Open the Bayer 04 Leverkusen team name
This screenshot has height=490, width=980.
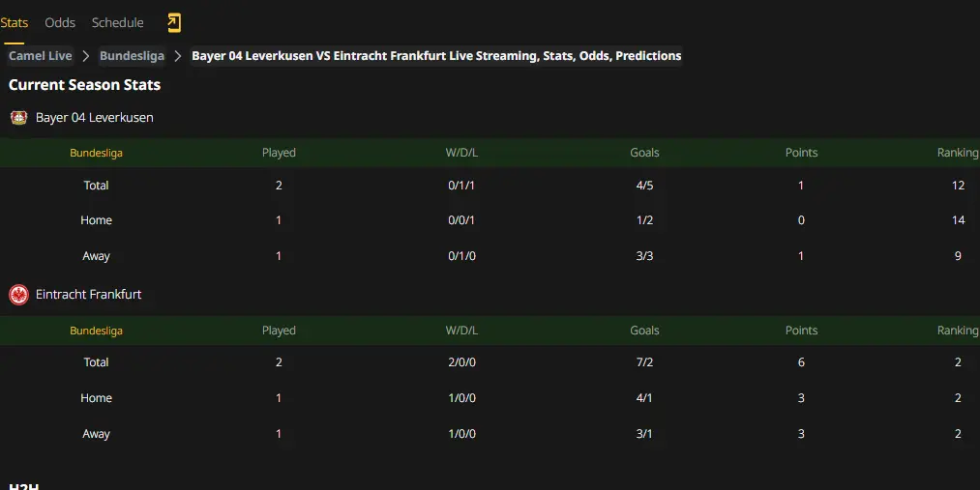point(95,117)
